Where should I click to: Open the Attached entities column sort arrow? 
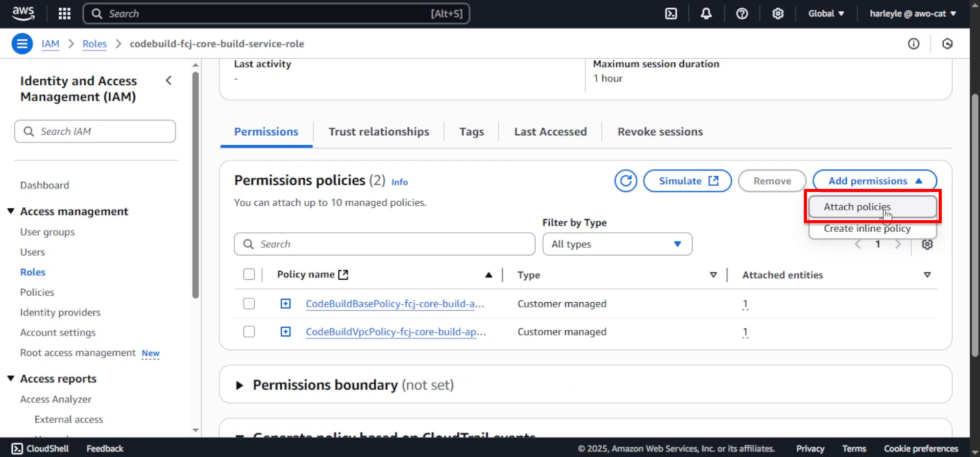tap(927, 275)
